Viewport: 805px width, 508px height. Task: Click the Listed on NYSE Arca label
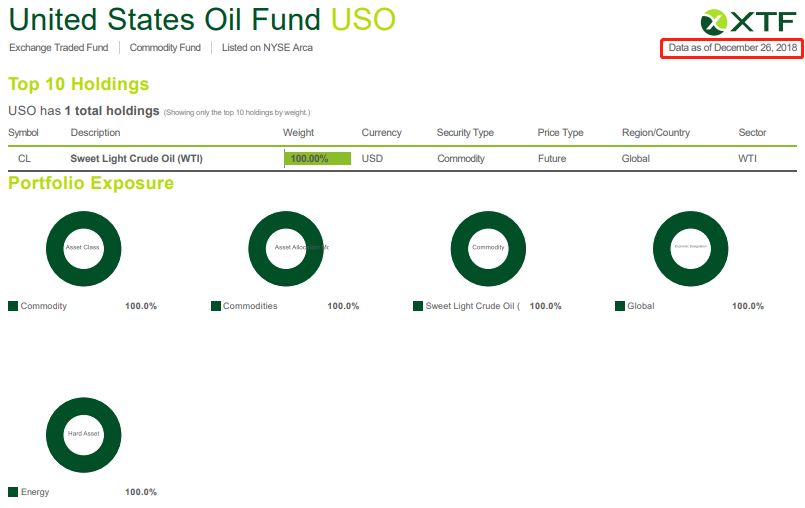pos(267,48)
